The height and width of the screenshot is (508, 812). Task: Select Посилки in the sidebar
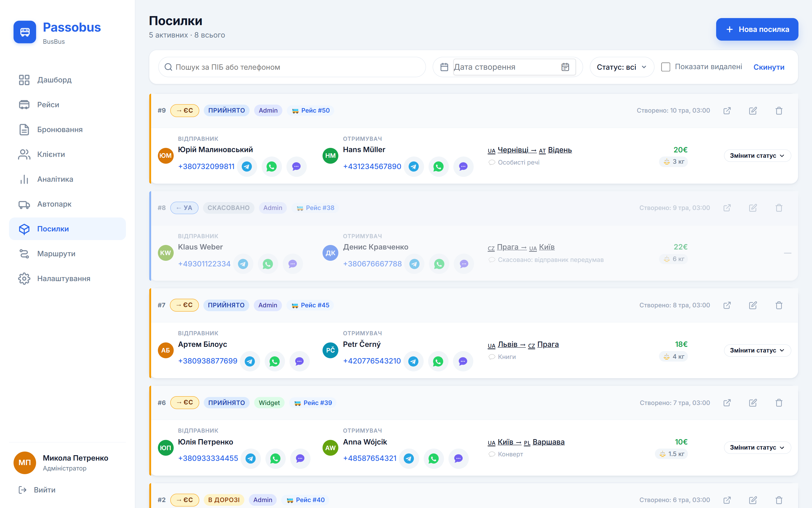[67, 229]
